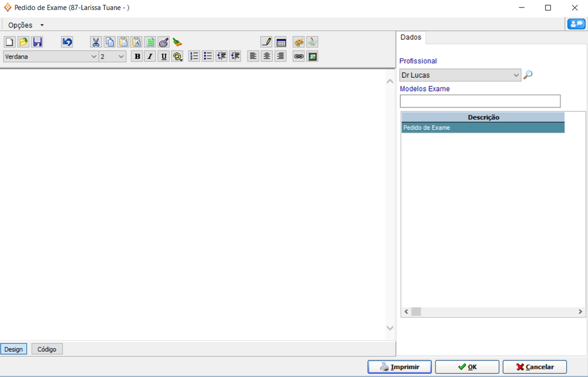588x377 pixels.
Task: Open the Opções menu
Action: tap(25, 25)
